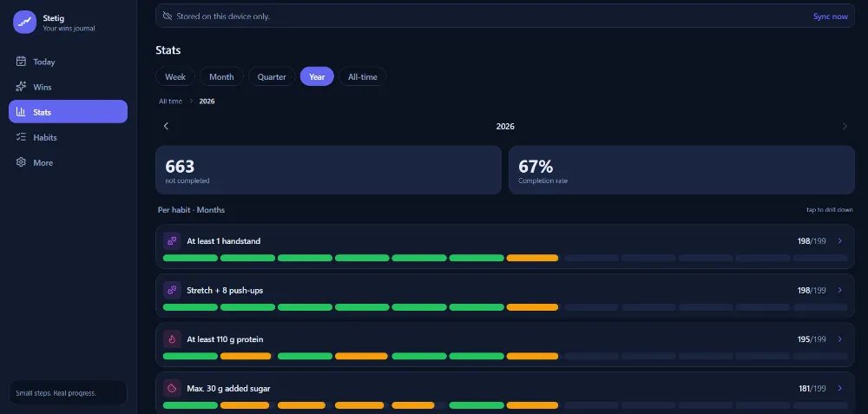Switch stats range to All-time
This screenshot has width=868, height=414.
point(363,76)
